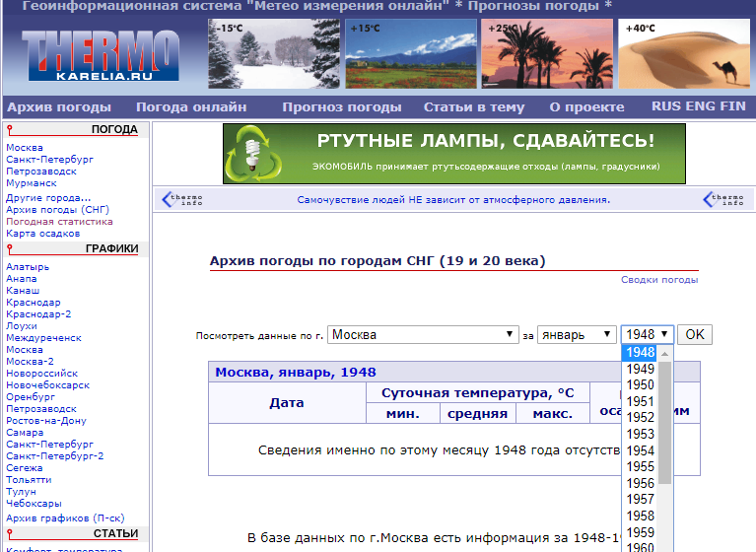Open the Статьи в тему menu
The height and width of the screenshot is (552, 756).
pyautogui.click(x=474, y=107)
